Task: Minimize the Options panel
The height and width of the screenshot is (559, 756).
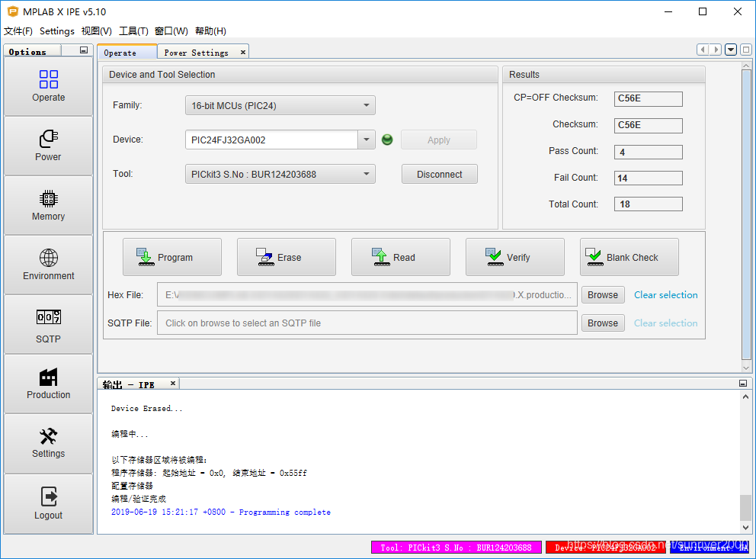Action: [84, 50]
